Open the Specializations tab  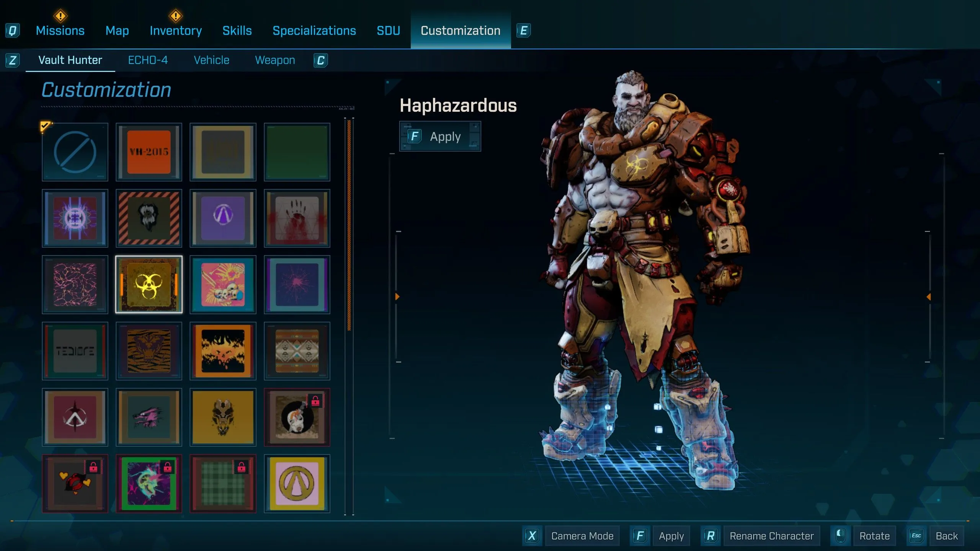[x=314, y=31]
